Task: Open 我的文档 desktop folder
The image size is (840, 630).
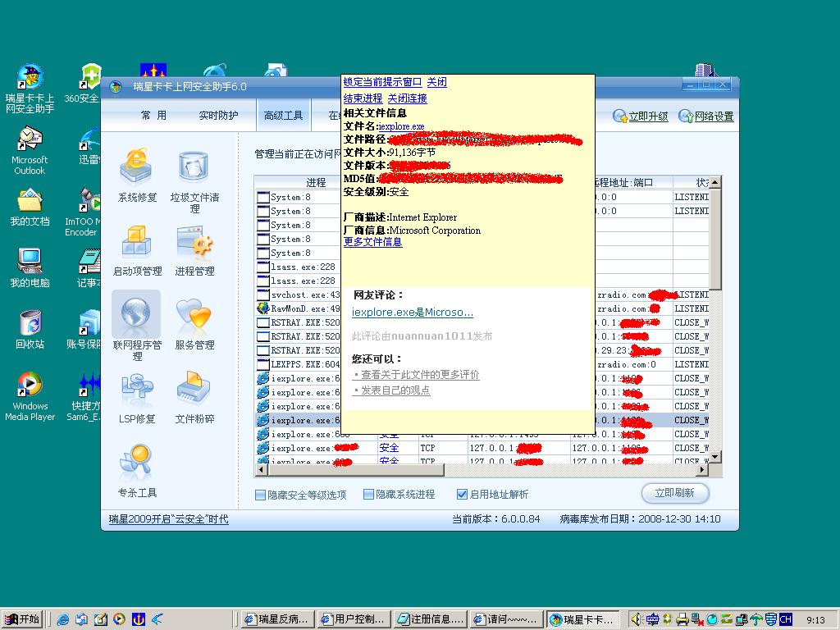Action: click(x=30, y=207)
